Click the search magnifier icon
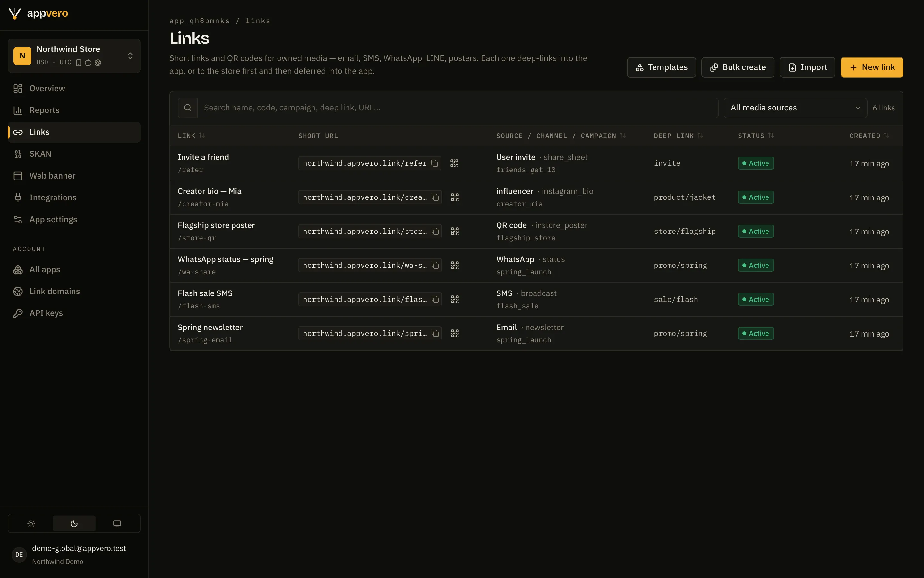Image resolution: width=924 pixels, height=578 pixels. pos(187,108)
